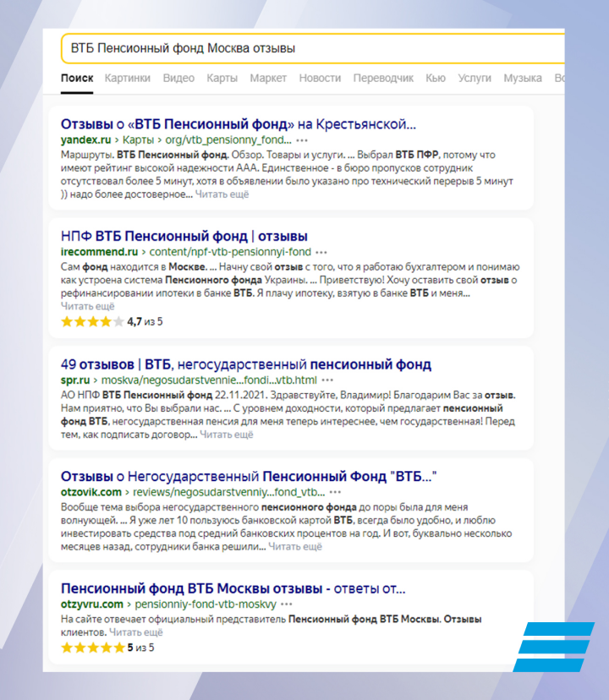This screenshot has width=609, height=700.
Task: Open three-dot menu for spr.ru result
Action: (x=328, y=380)
